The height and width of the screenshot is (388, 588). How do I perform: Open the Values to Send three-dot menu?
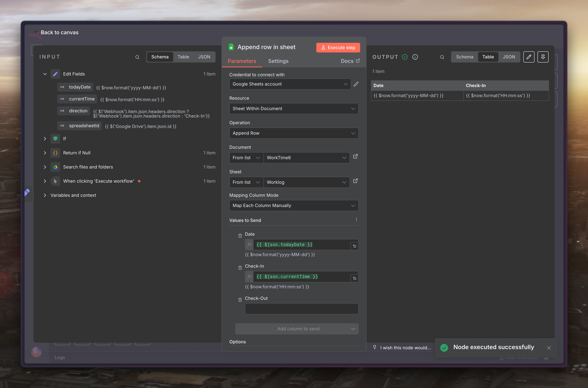point(356,219)
